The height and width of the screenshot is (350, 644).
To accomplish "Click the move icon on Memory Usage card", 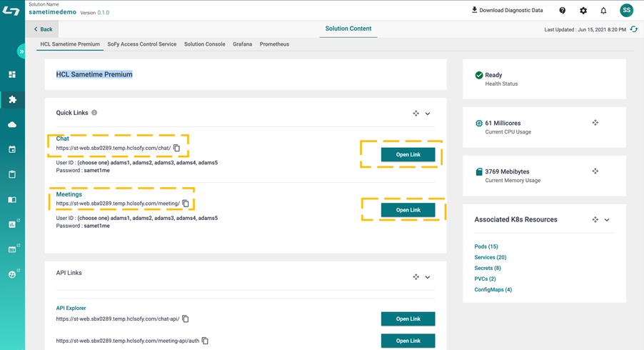I will [595, 171].
